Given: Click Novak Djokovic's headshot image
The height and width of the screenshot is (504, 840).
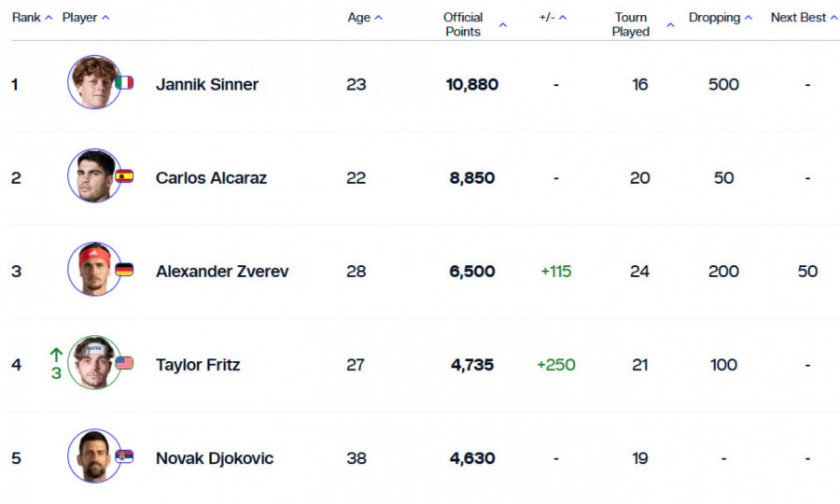Looking at the screenshot, I should point(94,455).
